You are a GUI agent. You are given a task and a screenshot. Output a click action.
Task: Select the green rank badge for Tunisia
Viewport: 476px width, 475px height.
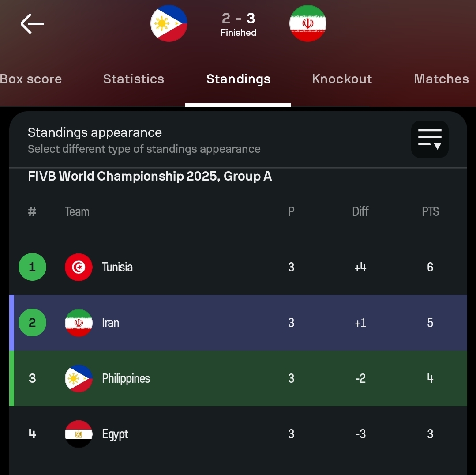tap(32, 267)
